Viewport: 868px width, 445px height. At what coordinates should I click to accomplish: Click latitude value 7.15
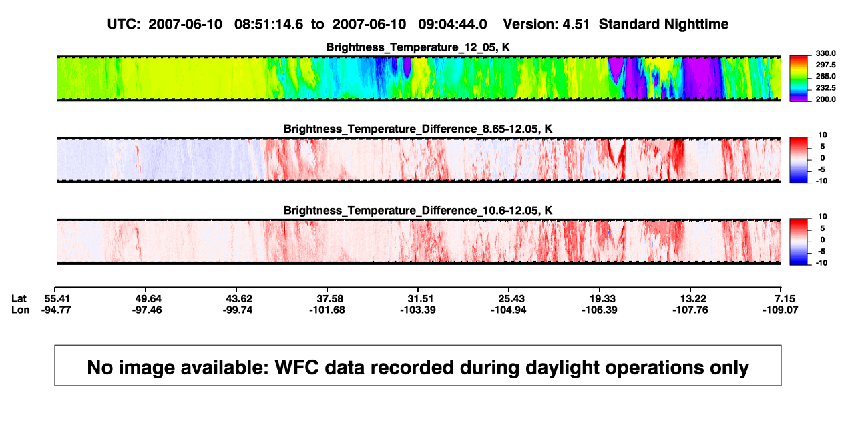tap(784, 298)
